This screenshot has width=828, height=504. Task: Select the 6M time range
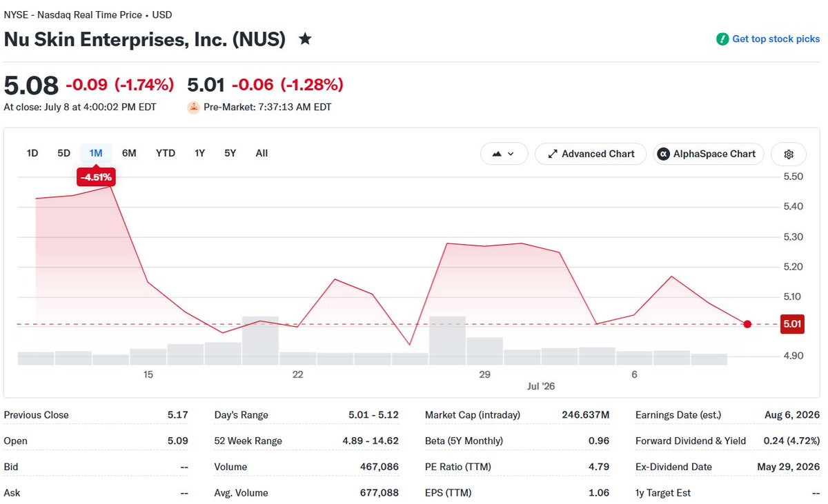click(129, 153)
